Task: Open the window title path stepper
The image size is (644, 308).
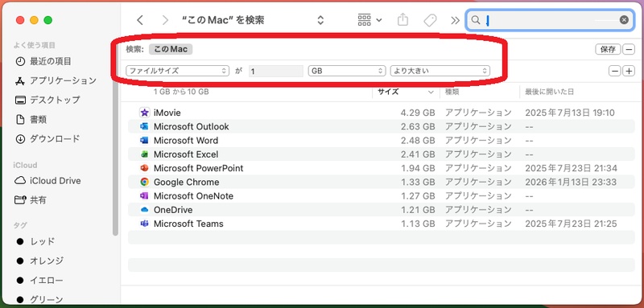Action: [320, 20]
